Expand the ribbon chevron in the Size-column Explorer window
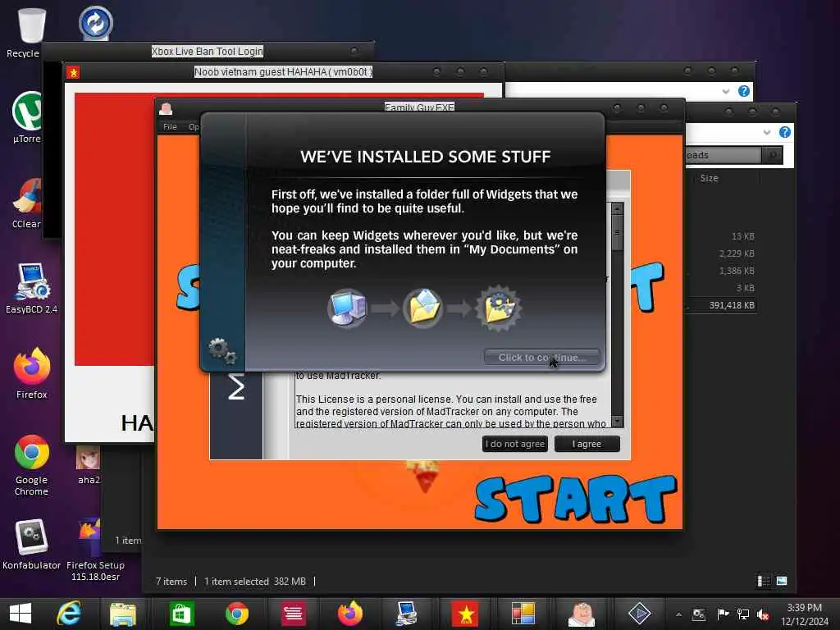This screenshot has height=630, width=840. 767,132
